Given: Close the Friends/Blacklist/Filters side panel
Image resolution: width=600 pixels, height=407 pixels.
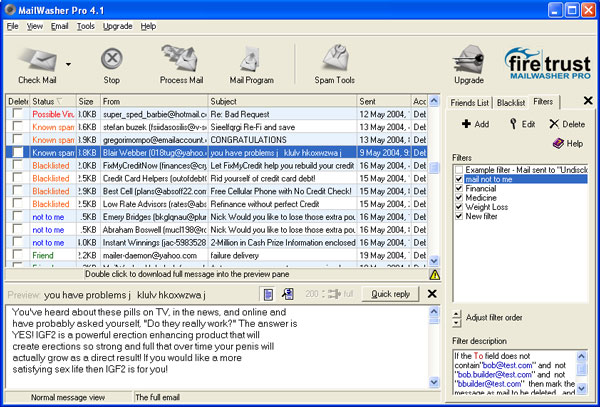Looking at the screenshot, I should 588,101.
